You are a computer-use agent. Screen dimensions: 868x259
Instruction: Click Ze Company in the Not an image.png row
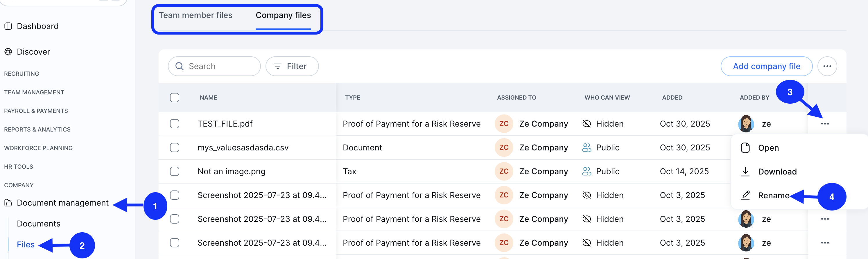point(543,171)
